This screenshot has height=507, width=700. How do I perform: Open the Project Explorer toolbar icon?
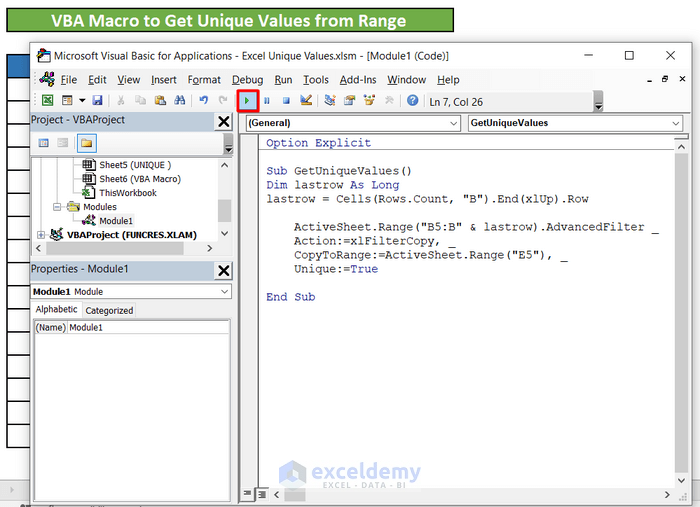330,100
